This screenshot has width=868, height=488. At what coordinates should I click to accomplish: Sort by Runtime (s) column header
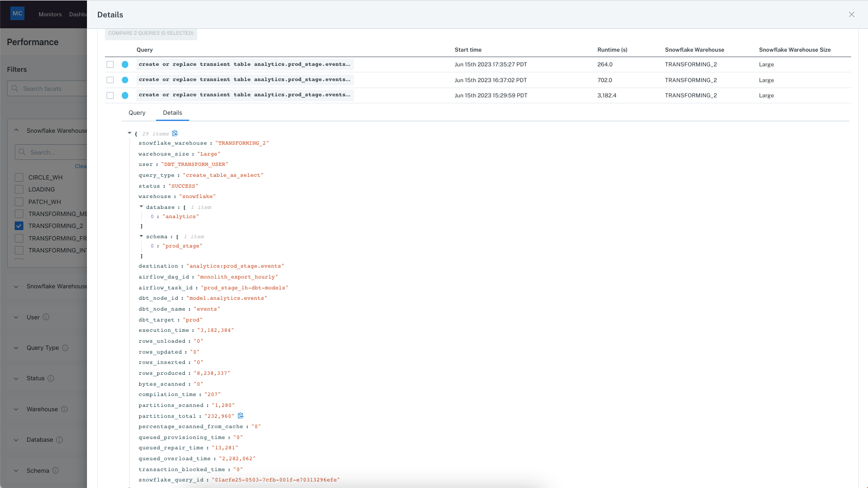(612, 50)
